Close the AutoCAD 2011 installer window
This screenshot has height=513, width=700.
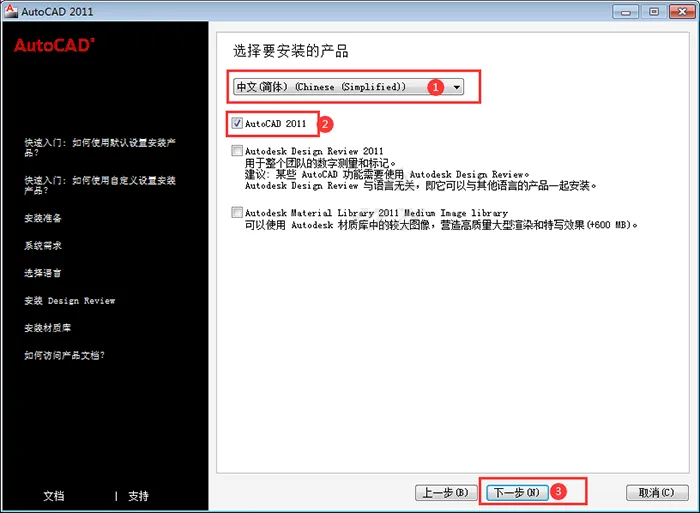(682, 12)
